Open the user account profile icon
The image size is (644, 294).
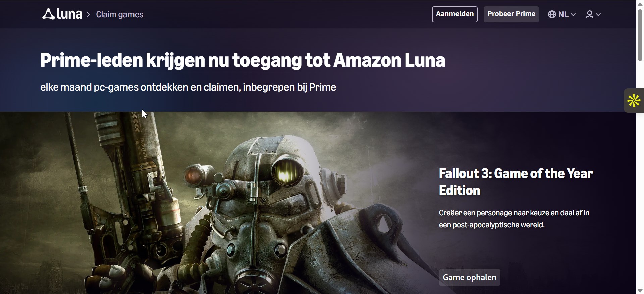pyautogui.click(x=589, y=14)
